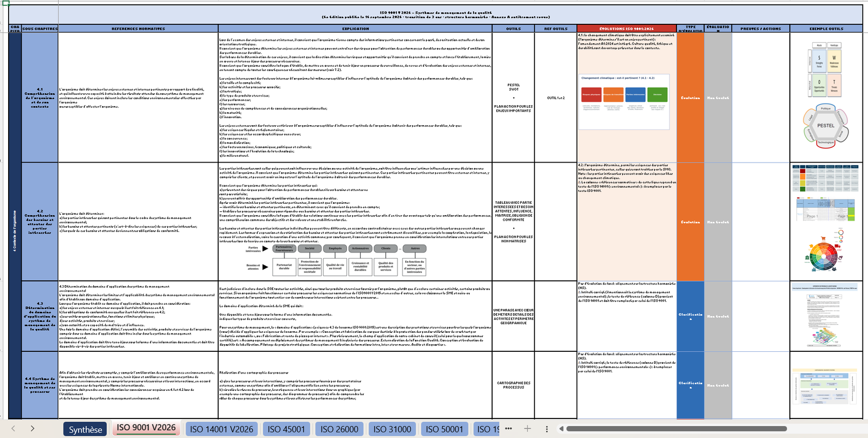Viewport: 868px width, 438px height.
Task: Select the blue Clarification cell in row 4.3
Action: click(691, 316)
